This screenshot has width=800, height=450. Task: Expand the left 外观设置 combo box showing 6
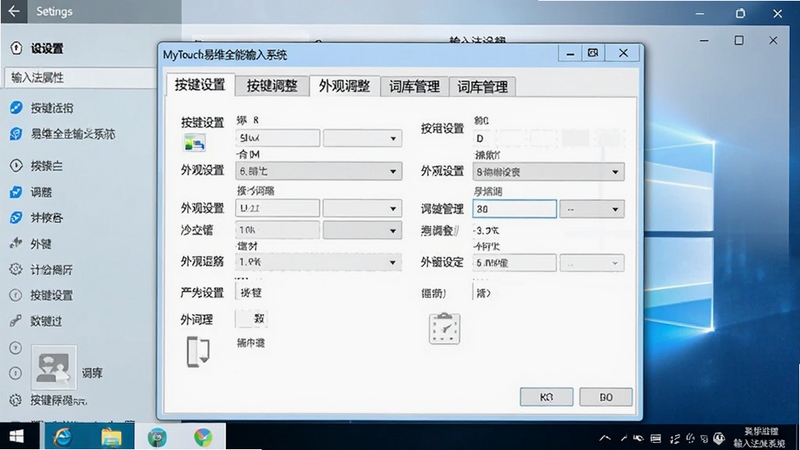[318, 171]
